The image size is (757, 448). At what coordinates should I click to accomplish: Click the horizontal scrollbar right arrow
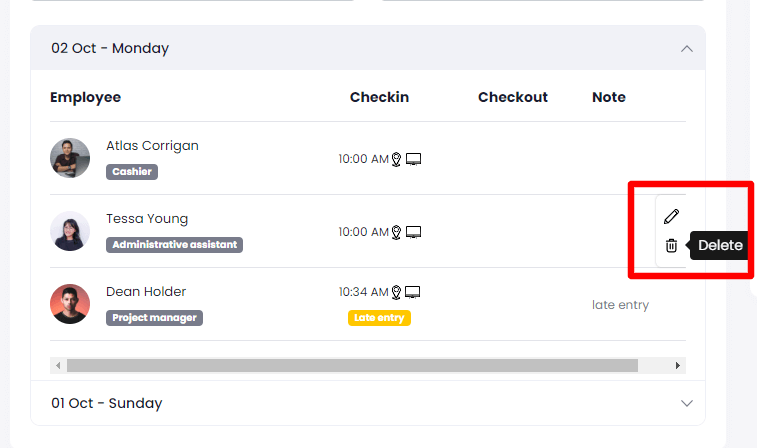tap(679, 366)
